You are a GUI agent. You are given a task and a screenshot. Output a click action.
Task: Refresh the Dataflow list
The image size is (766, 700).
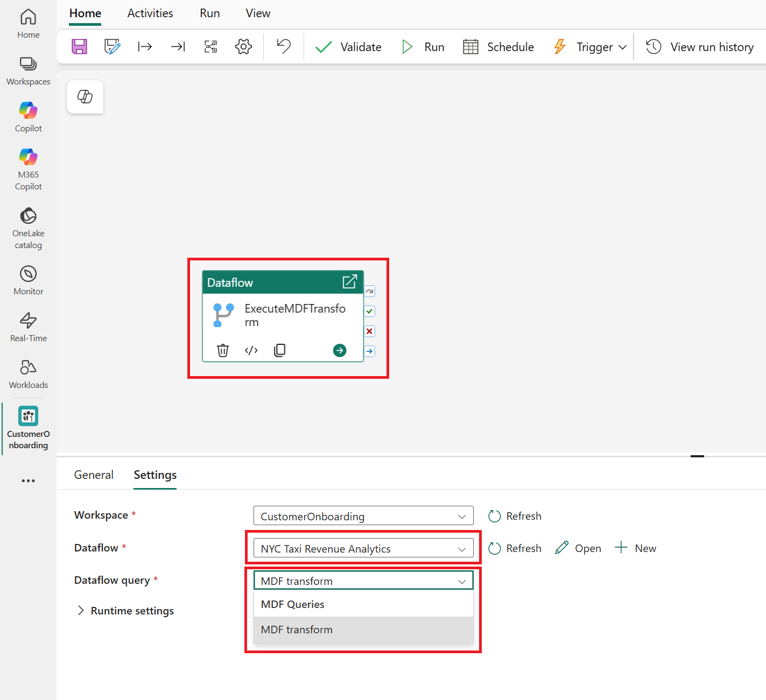(515, 548)
